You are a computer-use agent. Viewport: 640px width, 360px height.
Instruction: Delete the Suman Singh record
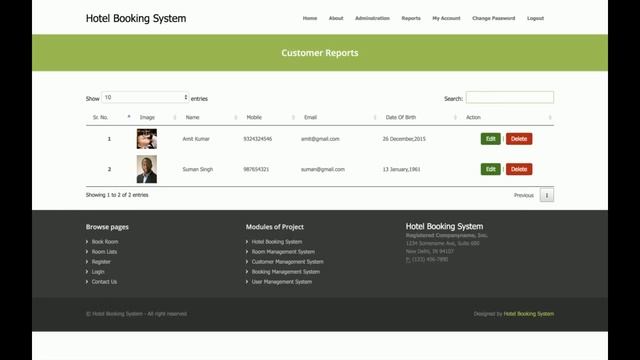519,169
